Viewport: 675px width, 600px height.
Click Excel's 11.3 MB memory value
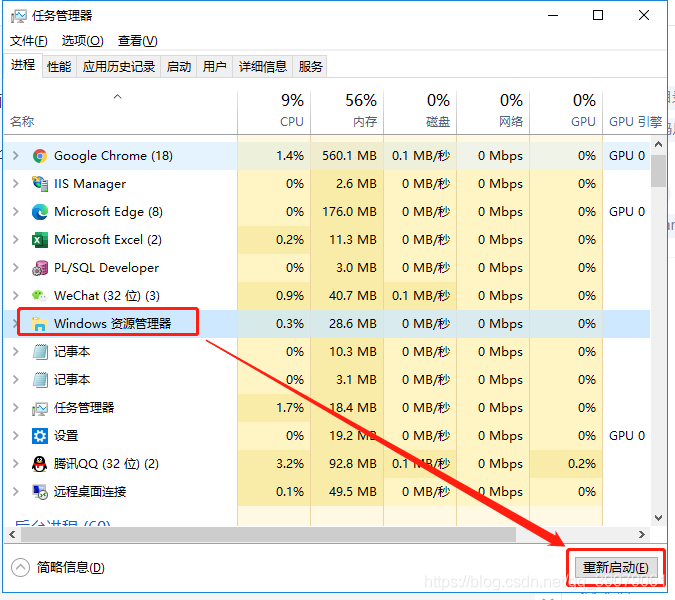[353, 240]
